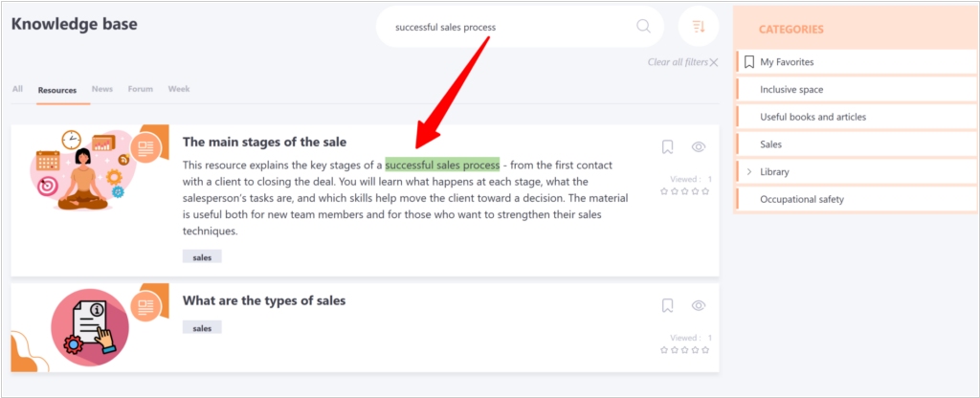980x398 pixels.
Task: Click the search magnifier icon
Action: 643,27
